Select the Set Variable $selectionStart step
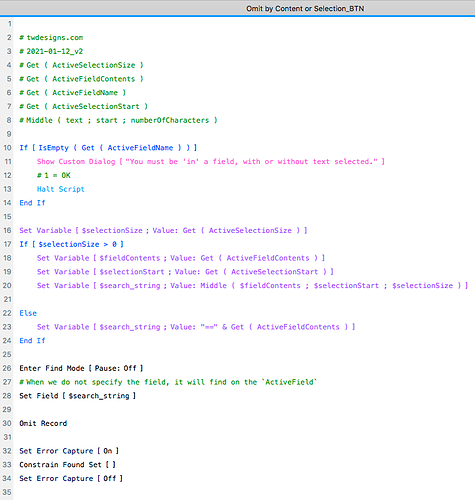 click(185, 272)
